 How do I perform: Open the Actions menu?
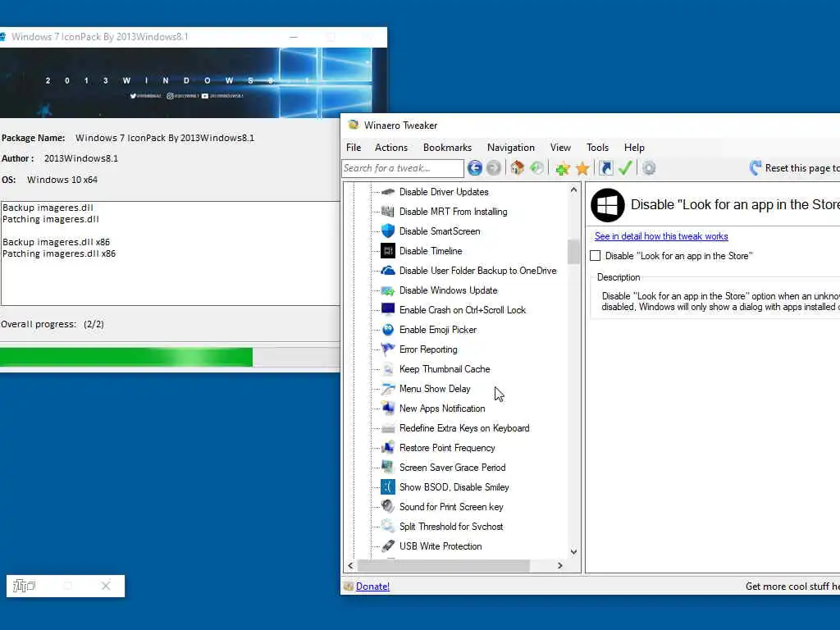(391, 148)
